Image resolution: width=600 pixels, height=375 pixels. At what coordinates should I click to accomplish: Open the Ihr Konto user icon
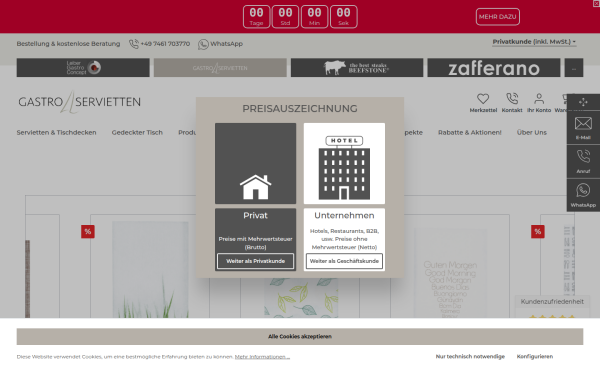[539, 99]
